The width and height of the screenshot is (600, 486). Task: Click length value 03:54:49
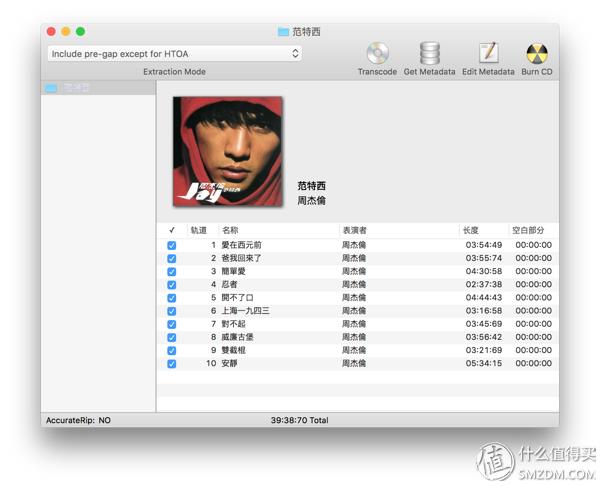click(484, 245)
